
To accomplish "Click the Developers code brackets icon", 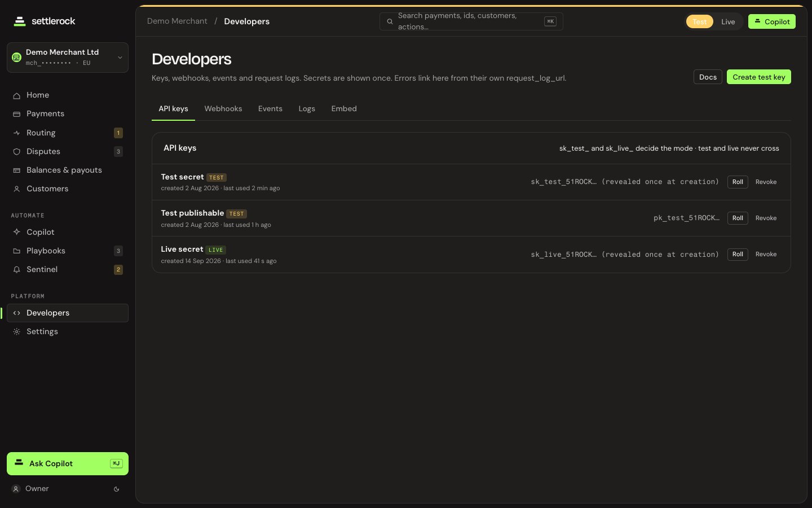I will (17, 313).
